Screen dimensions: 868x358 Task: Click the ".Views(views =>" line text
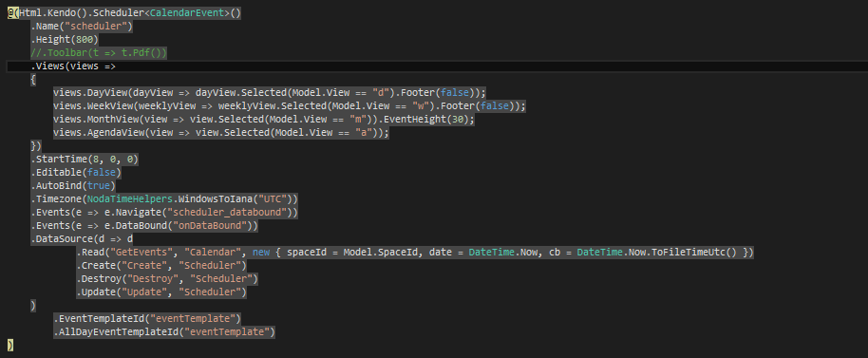[x=73, y=66]
